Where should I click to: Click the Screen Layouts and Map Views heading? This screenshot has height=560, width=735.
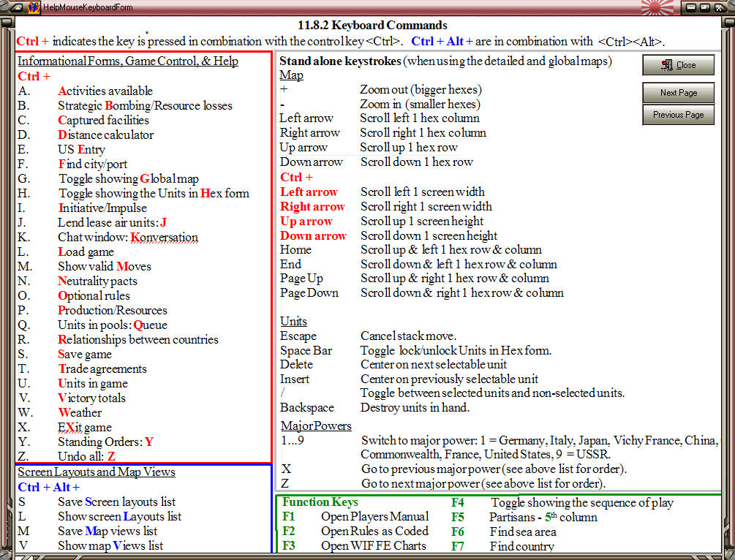(x=96, y=472)
